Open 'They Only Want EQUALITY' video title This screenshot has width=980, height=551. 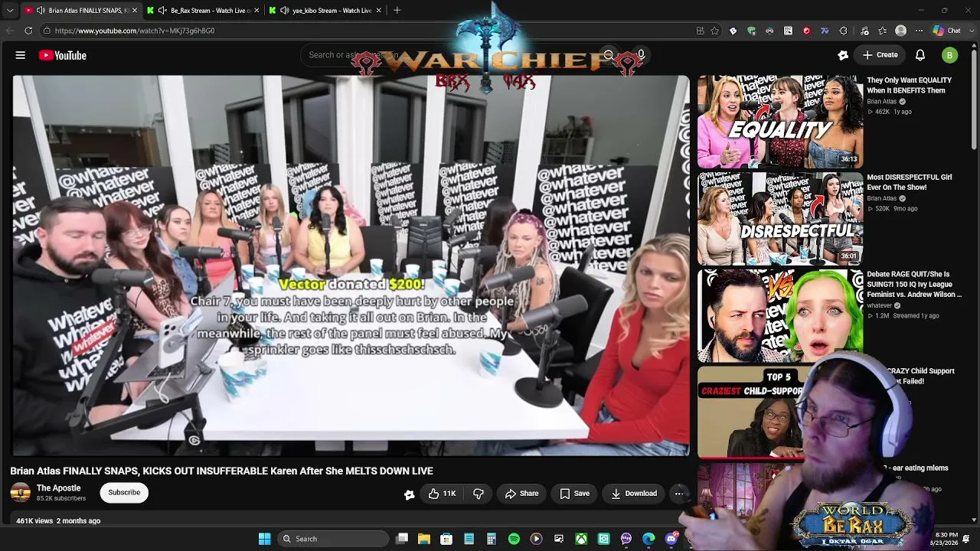point(909,85)
